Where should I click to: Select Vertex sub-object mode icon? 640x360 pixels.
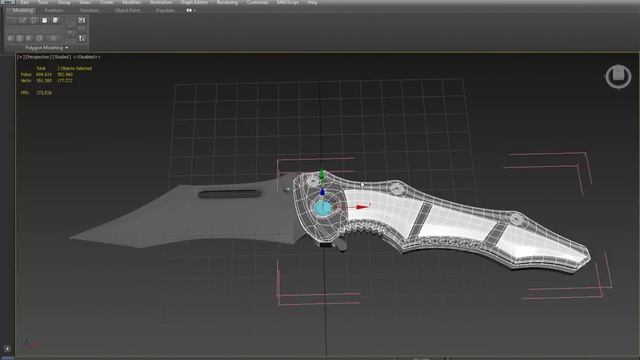coord(11,20)
